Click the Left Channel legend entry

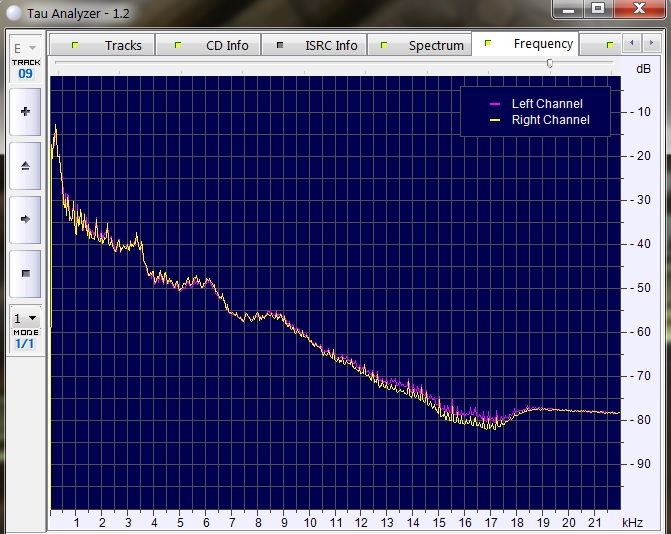click(546, 104)
